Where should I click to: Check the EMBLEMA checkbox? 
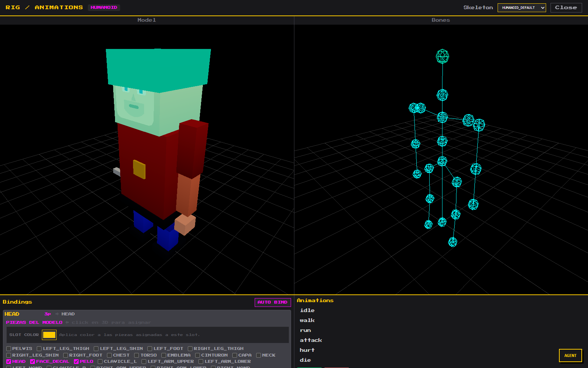164,355
